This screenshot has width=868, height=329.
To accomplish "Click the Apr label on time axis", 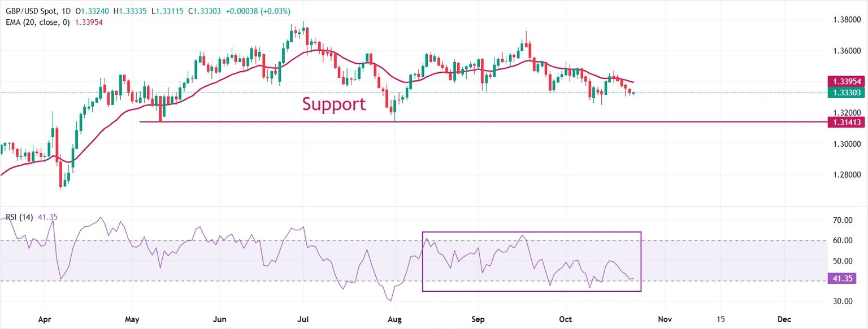I will pos(45,319).
